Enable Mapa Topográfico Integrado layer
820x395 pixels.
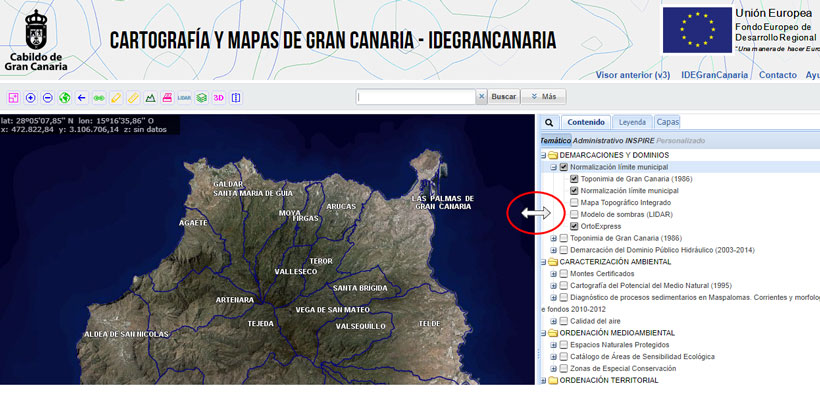[574, 202]
